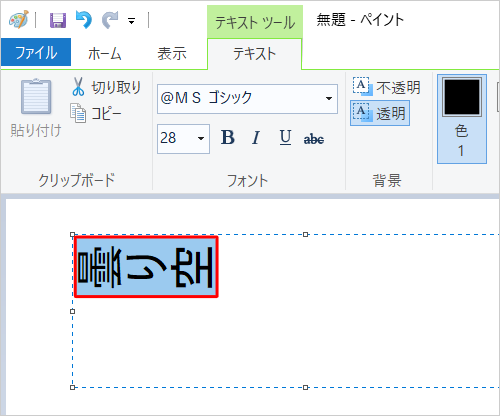The image size is (500, 416).
Task: Open the font family dropdown arrow
Action: click(x=329, y=99)
